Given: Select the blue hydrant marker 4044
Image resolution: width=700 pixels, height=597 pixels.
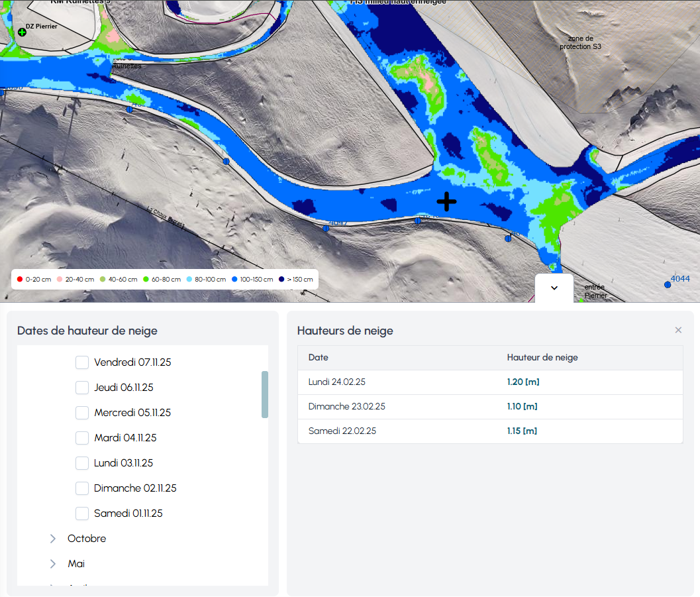Looking at the screenshot, I should (668, 285).
